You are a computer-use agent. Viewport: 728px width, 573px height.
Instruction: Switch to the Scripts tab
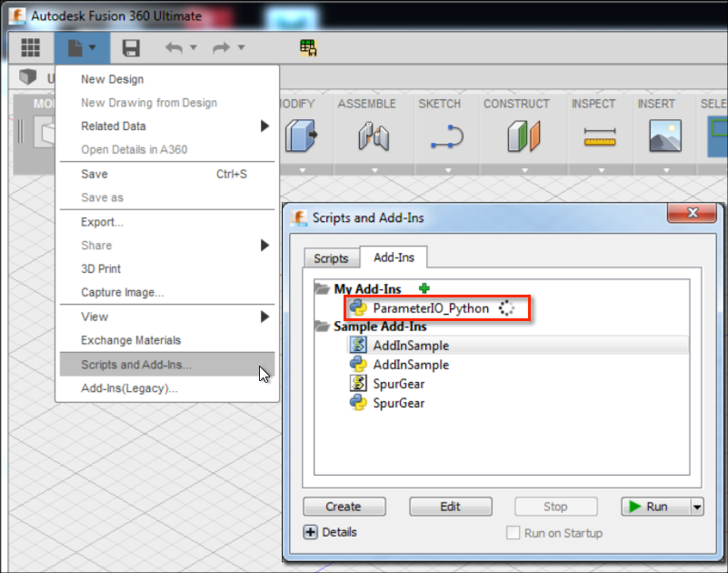pyautogui.click(x=331, y=258)
